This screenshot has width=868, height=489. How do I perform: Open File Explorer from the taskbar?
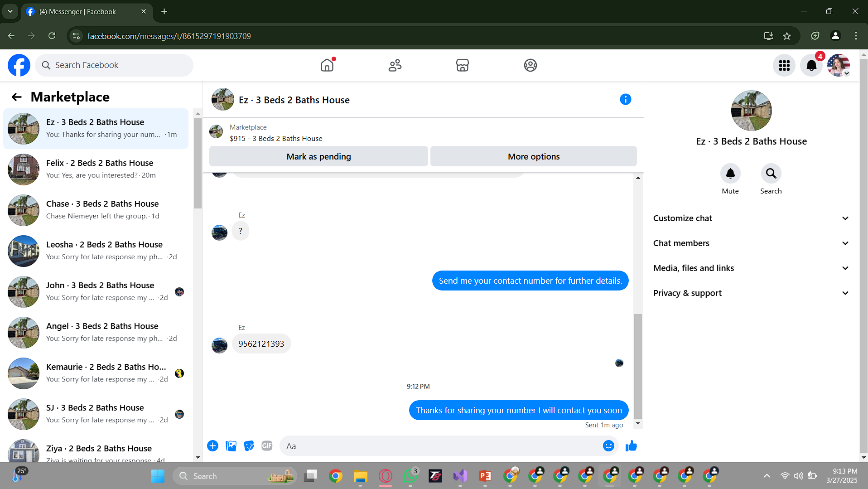coord(361,476)
